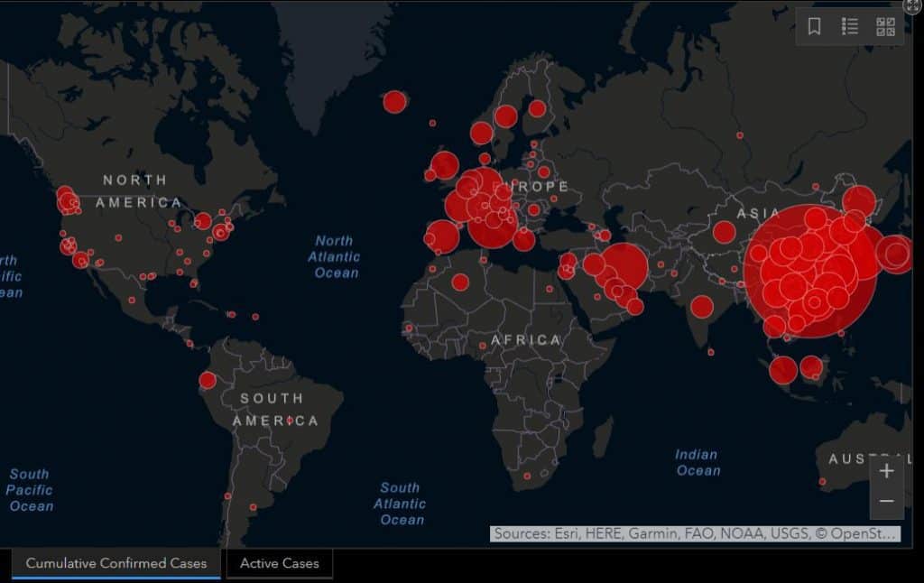This screenshot has height=583, width=924.
Task: Click the NORTH AMERICA map label
Action: click(138, 191)
